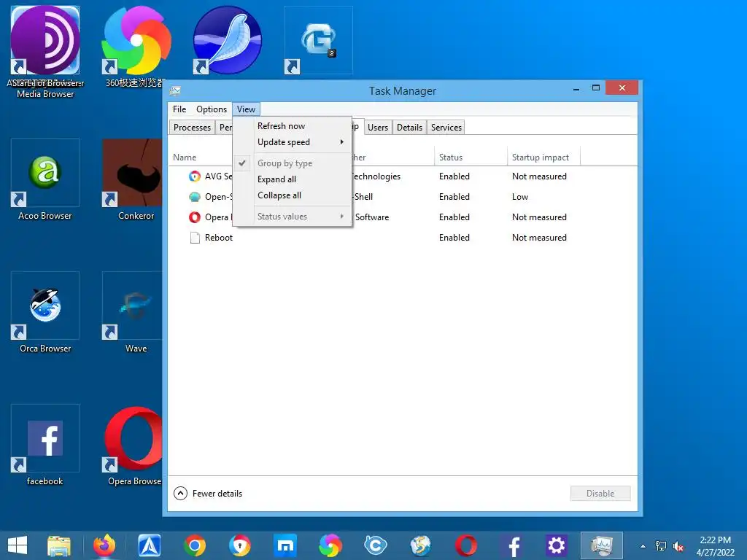The image size is (747, 560).
Task: Open AVG Secure Browser in the taskbar
Action: pos(239,545)
